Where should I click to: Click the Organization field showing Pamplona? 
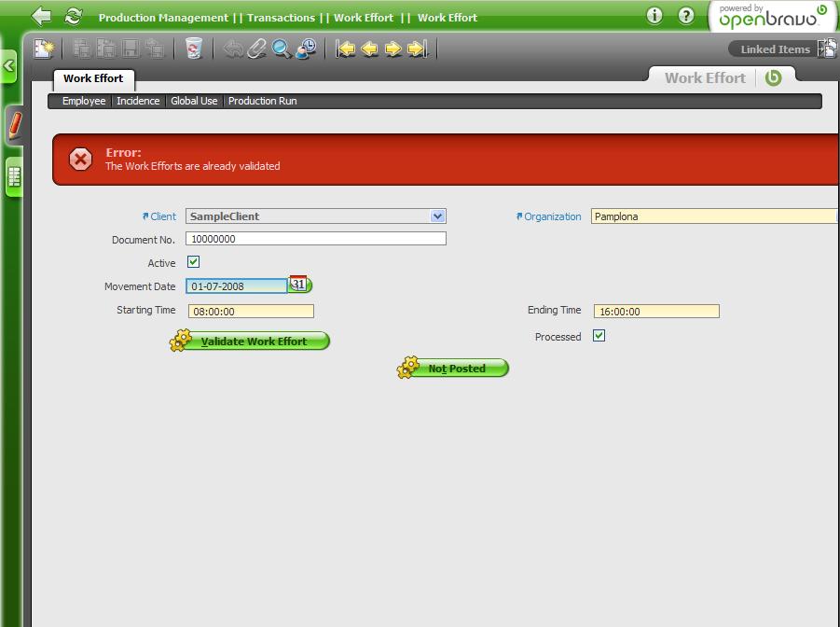click(713, 216)
